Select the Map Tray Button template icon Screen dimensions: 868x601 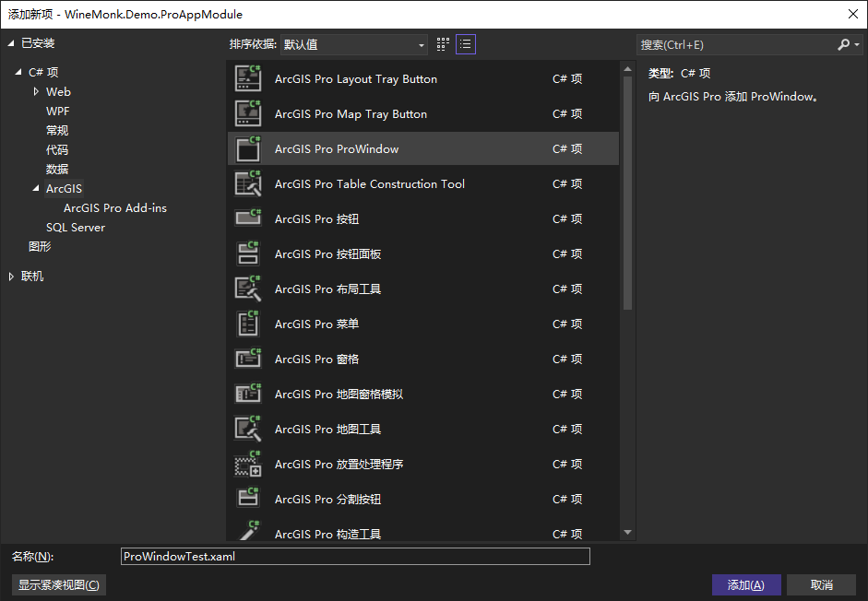point(248,113)
